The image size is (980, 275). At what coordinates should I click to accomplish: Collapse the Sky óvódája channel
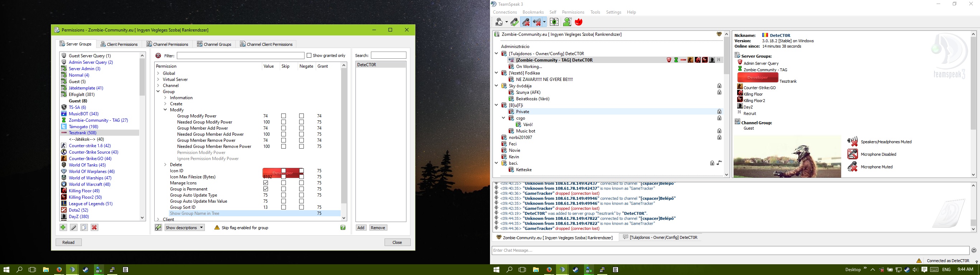pyautogui.click(x=496, y=86)
